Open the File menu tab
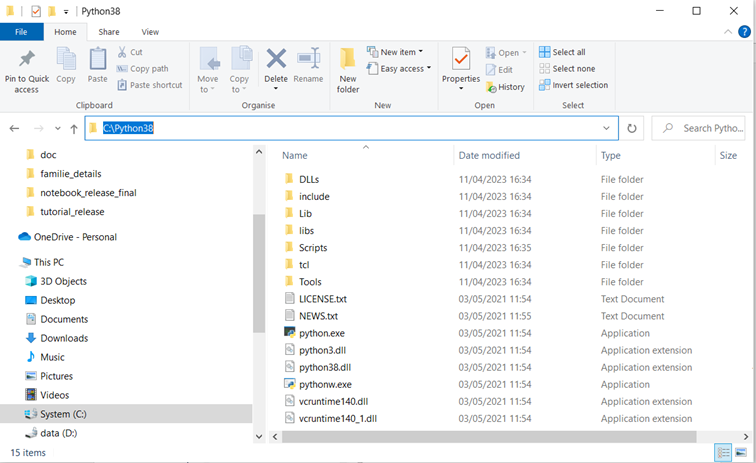 (22, 32)
